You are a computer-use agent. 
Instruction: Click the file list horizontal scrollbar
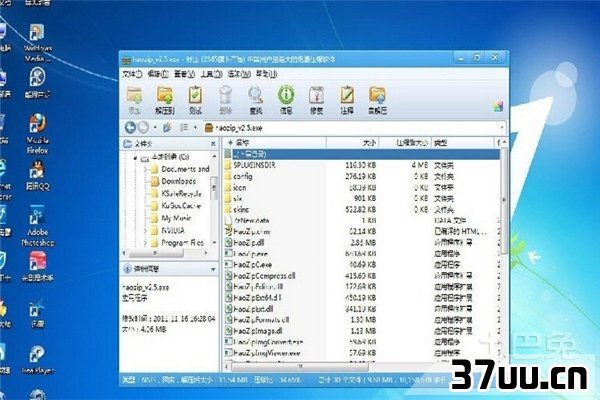(x=300, y=367)
